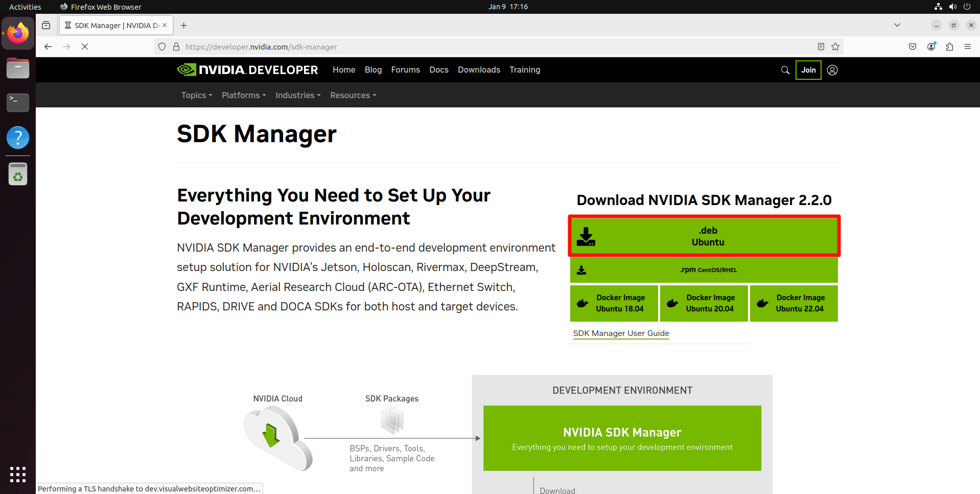Expand the Topics dropdown
This screenshot has width=980, height=494.
pos(197,95)
